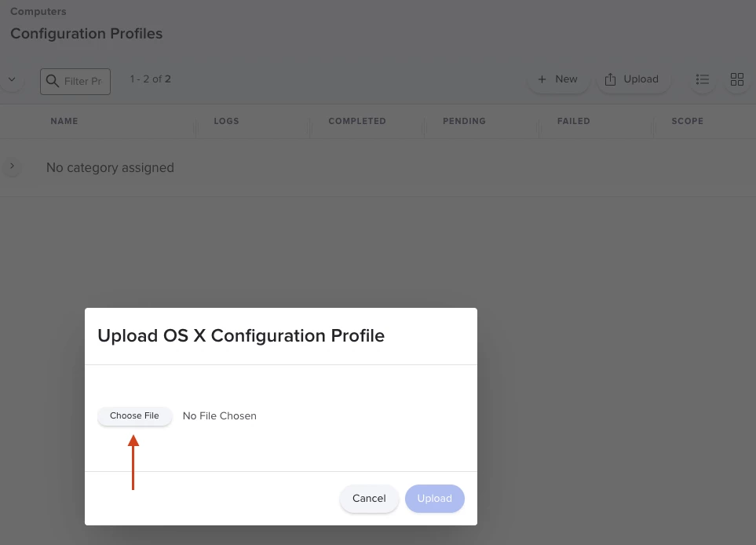The image size is (756, 545).
Task: Click the No File Chosen label
Action: pos(219,415)
